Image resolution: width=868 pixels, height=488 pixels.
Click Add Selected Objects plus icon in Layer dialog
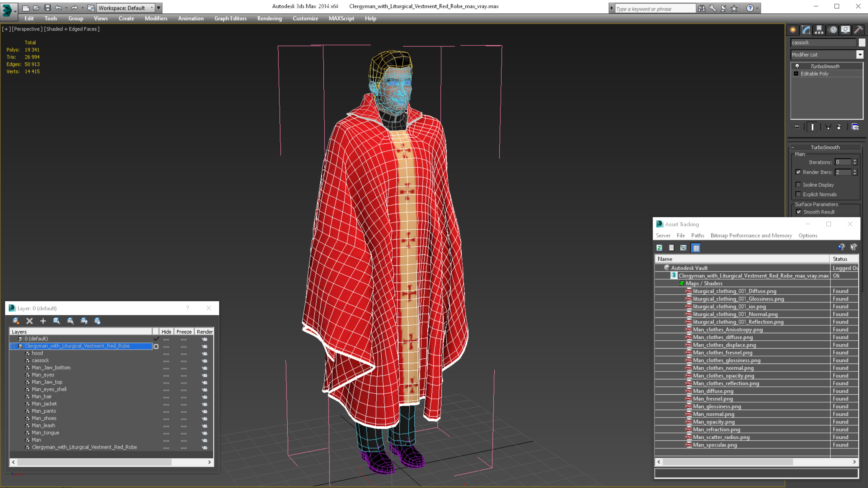[x=43, y=321]
